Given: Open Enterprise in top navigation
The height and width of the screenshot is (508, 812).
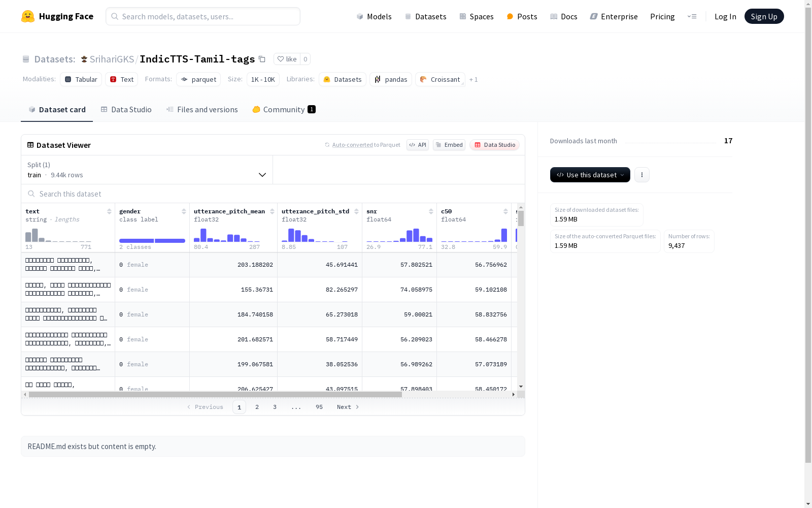Looking at the screenshot, I should [614, 16].
